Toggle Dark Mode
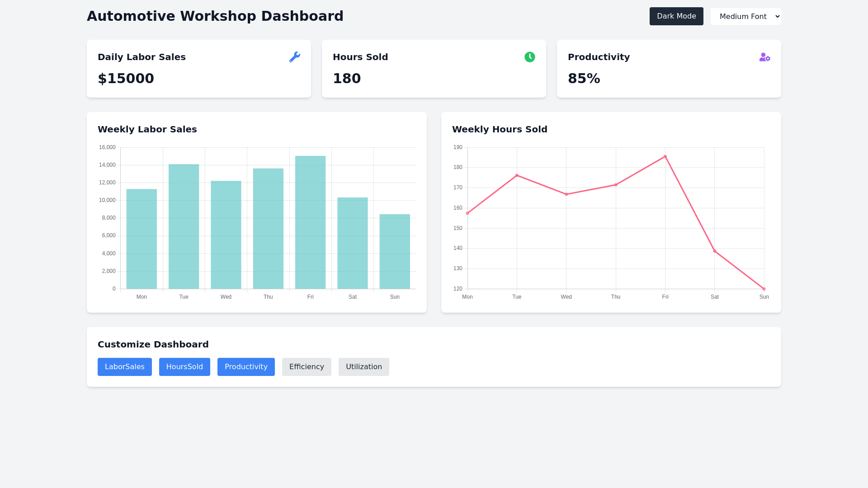The height and width of the screenshot is (488, 868). coord(676,16)
